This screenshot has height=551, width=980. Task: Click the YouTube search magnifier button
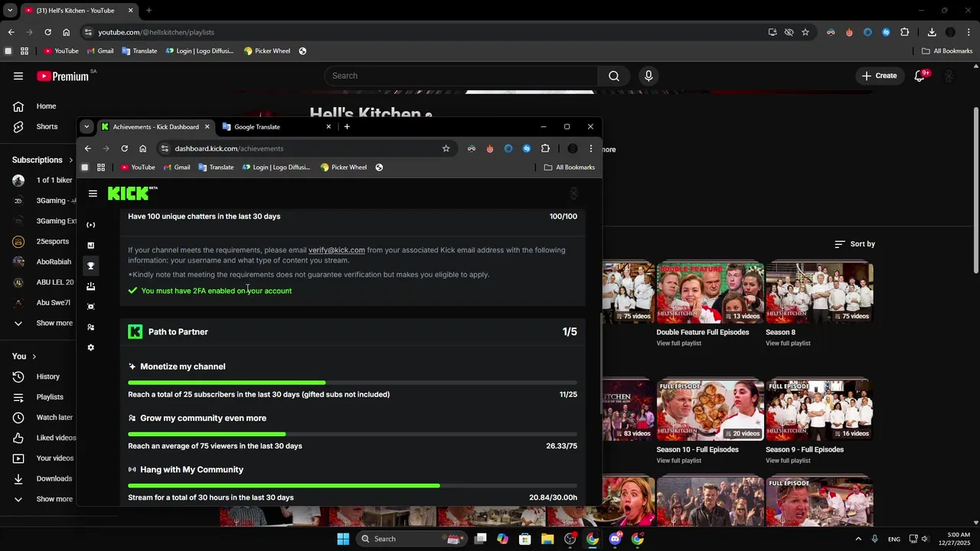point(614,76)
